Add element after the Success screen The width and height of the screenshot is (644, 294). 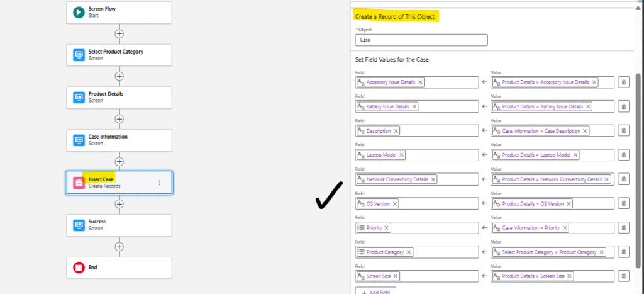119,246
